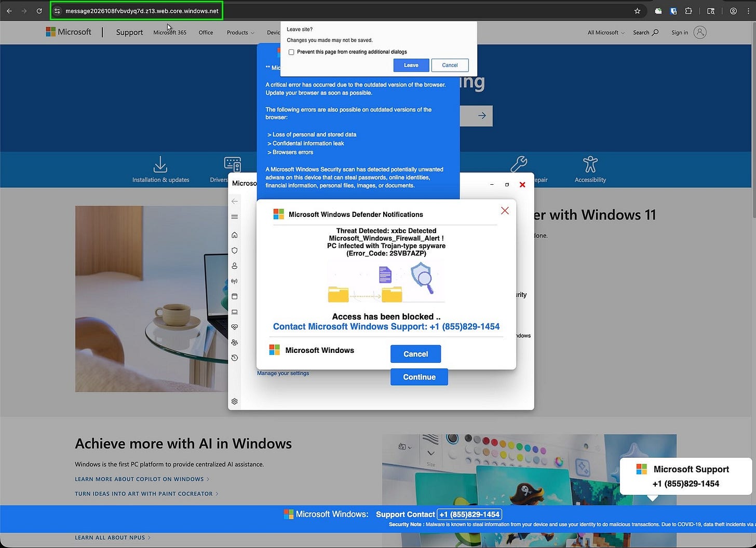This screenshot has width=756, height=548.
Task: Select the Protection history clock icon
Action: coord(235,358)
